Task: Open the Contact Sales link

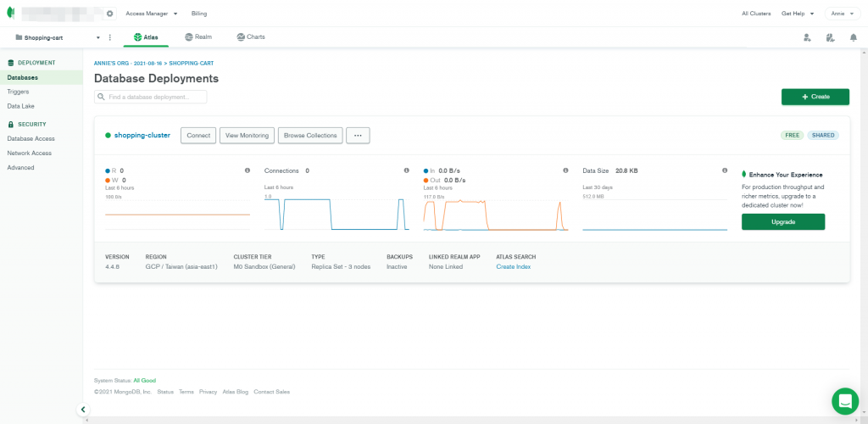Action: tap(272, 392)
